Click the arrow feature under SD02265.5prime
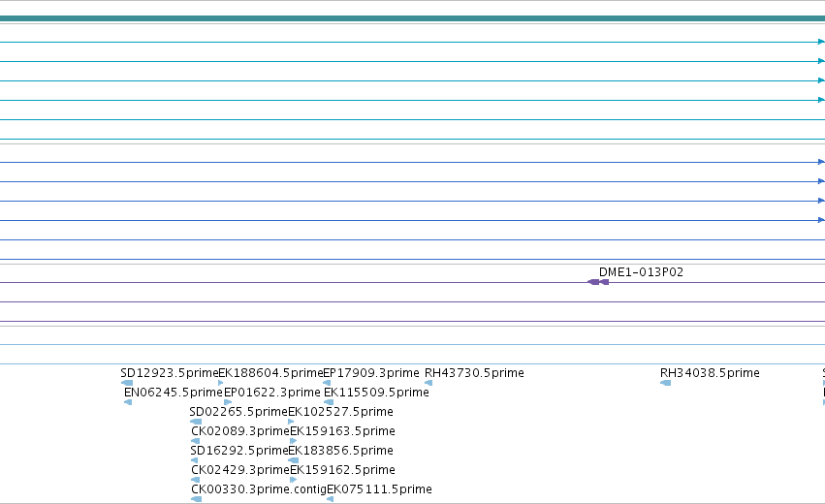 pos(196,422)
